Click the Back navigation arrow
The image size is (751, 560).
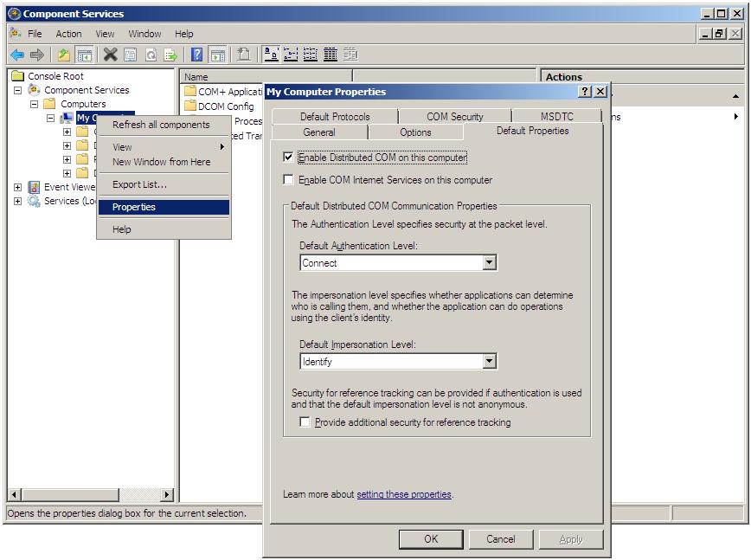point(18,54)
